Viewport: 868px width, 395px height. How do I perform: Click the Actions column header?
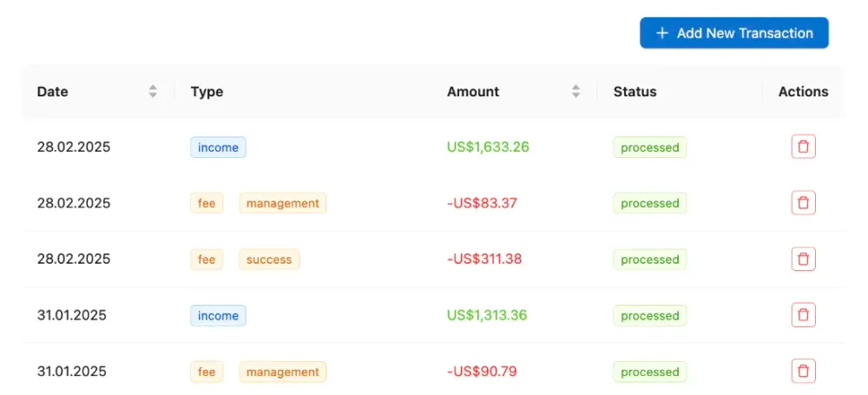click(803, 91)
